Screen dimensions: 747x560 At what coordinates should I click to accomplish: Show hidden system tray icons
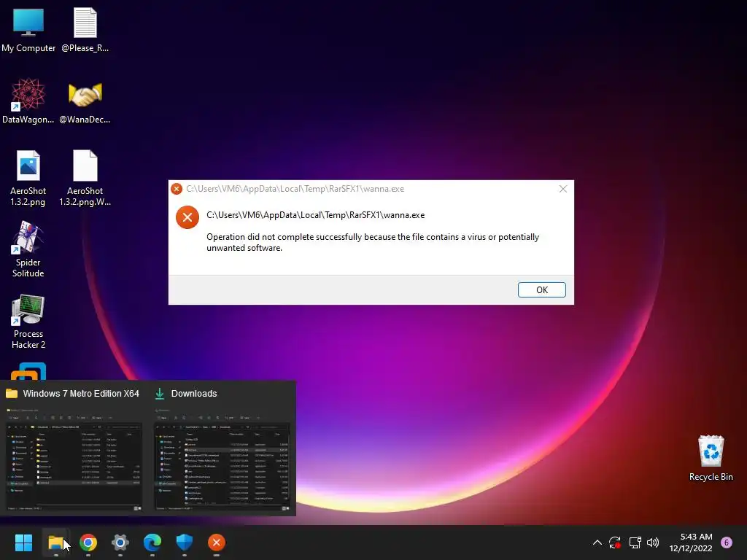597,542
